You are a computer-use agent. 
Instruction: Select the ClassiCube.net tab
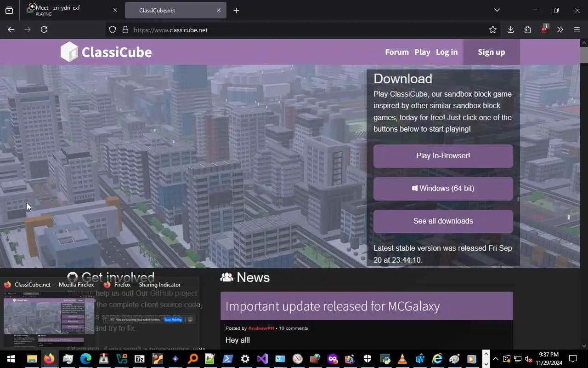tap(175, 10)
